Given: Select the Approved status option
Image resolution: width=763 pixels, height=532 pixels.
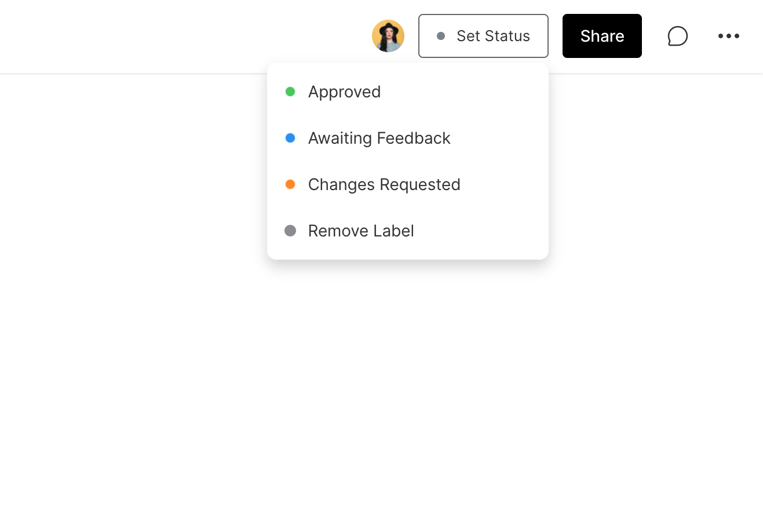Looking at the screenshot, I should (344, 92).
